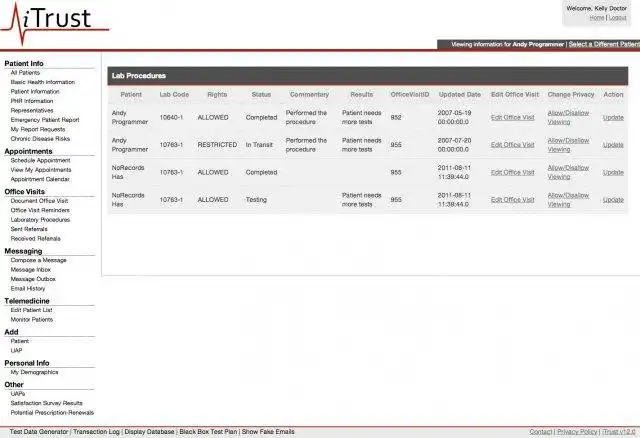640x438 pixels.
Task: Click the iTrust logo
Action: click(55, 22)
